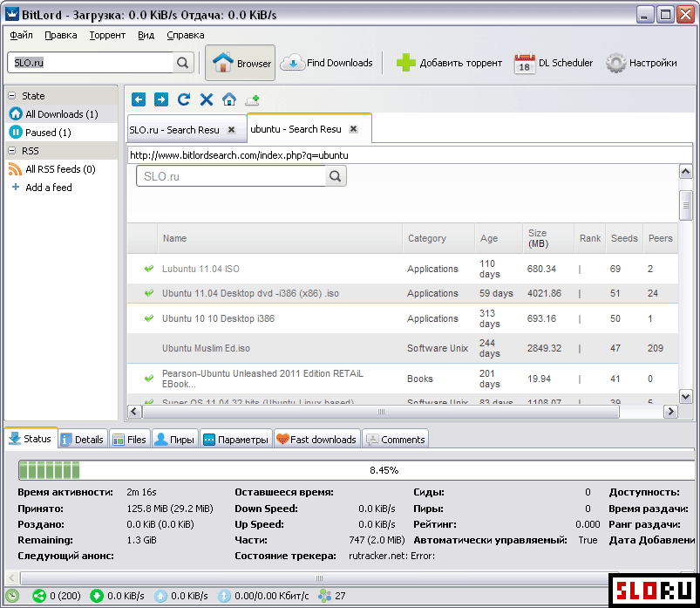The image size is (700, 608).
Task: Switch to the Пиры tab
Action: click(175, 440)
